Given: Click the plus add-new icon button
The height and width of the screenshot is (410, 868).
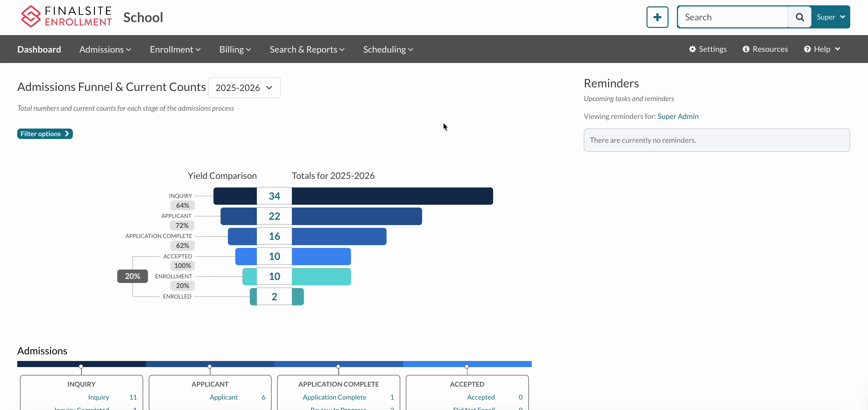Looking at the screenshot, I should tap(657, 17).
